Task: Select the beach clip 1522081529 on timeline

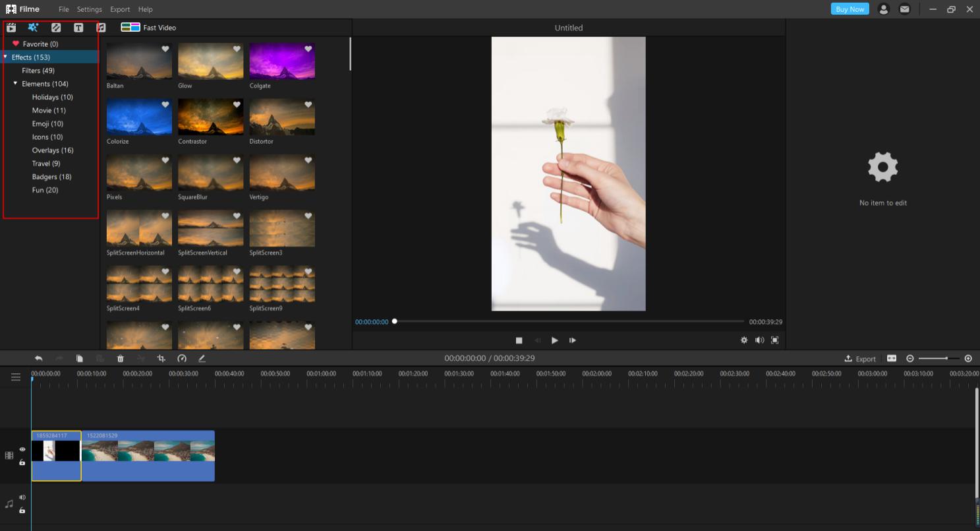Action: 148,456
